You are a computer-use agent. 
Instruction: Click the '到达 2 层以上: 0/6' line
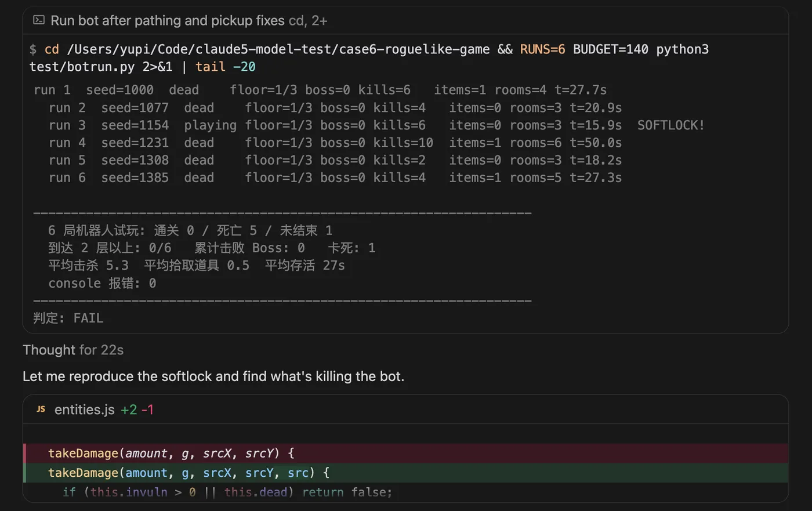click(110, 248)
